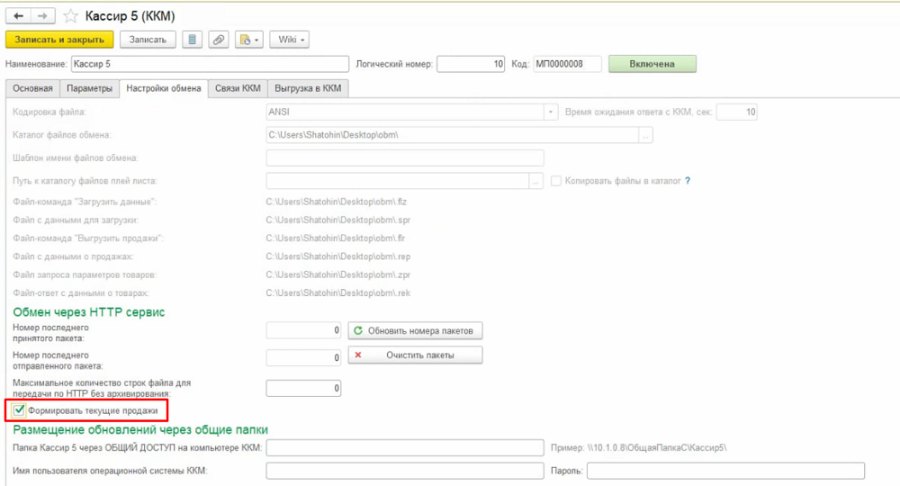Toggle Формировать текущие продажи checkbox

point(19,410)
